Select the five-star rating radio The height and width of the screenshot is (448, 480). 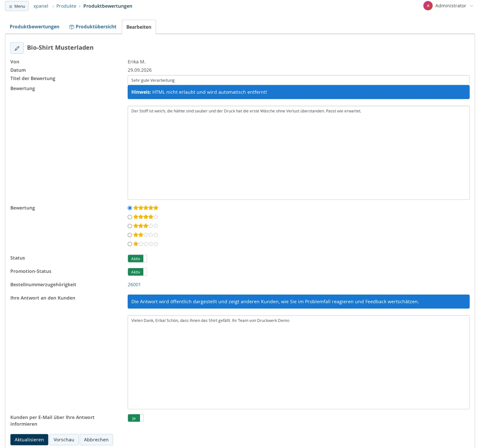[130, 208]
